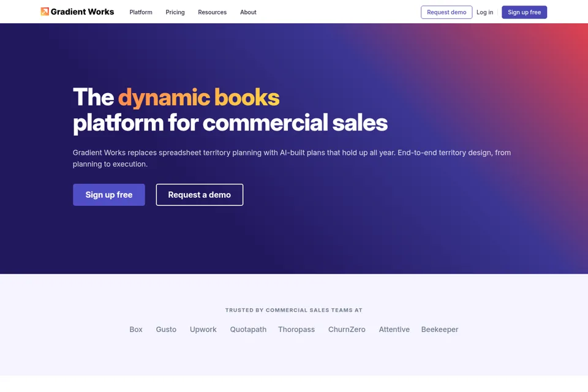This screenshot has height=392, width=588.
Task: Click hero Sign up free button
Action: (109, 195)
